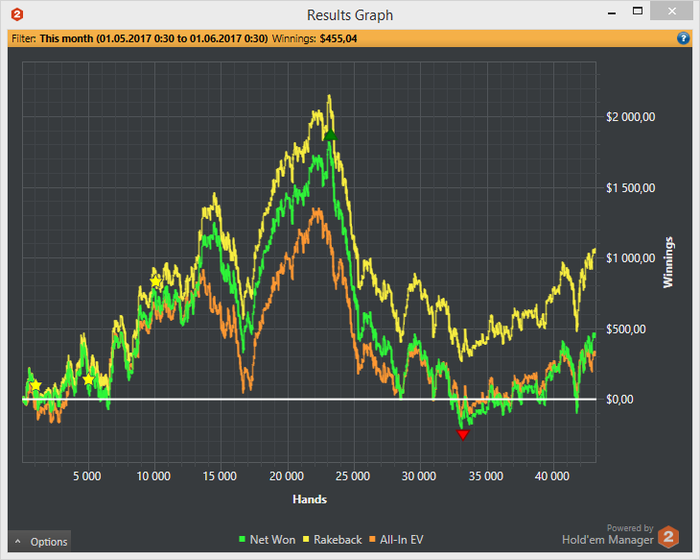Open help via the blue question mark icon

click(684, 38)
